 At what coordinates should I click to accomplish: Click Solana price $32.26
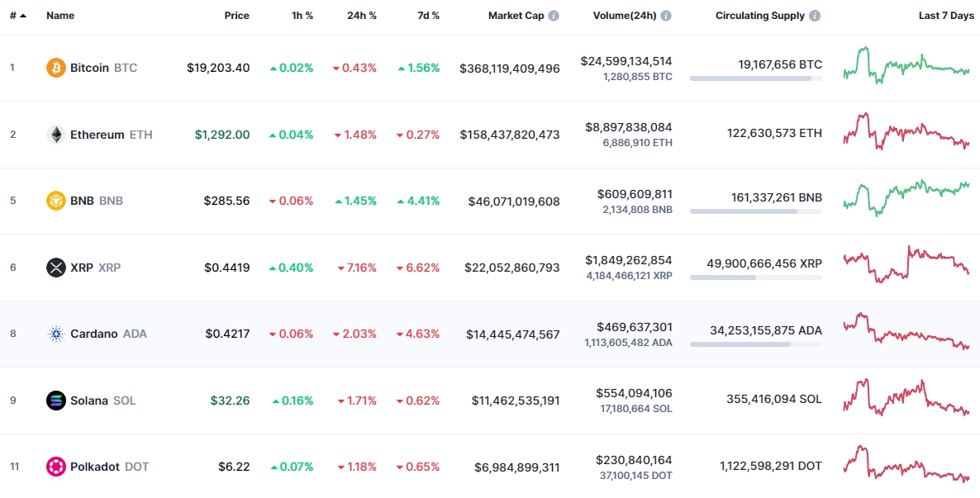click(x=230, y=401)
